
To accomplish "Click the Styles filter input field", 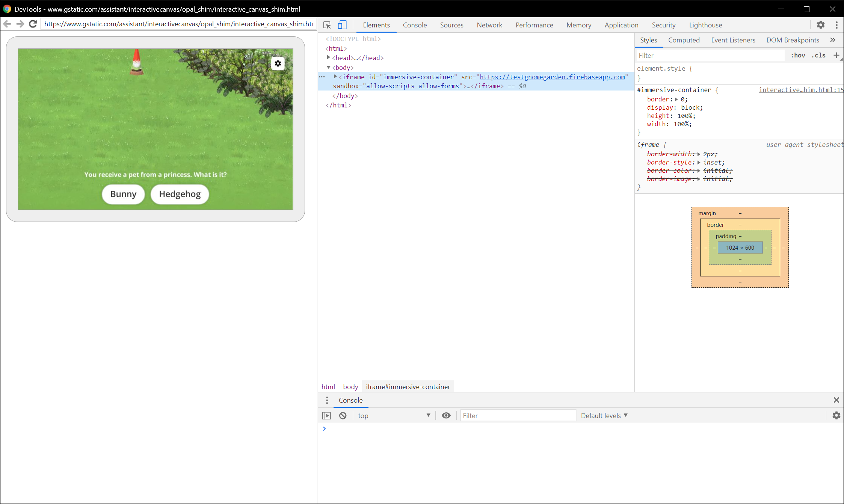I will pyautogui.click(x=710, y=56).
